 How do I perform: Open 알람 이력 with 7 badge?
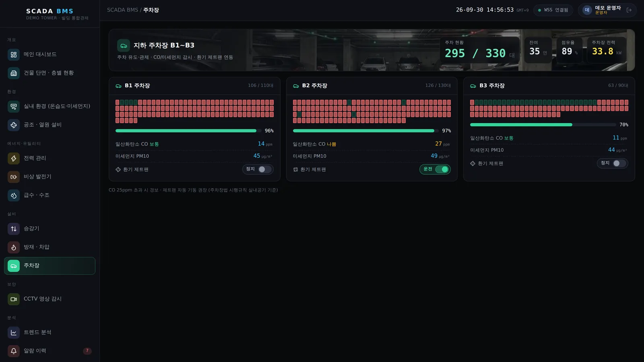pos(50,351)
